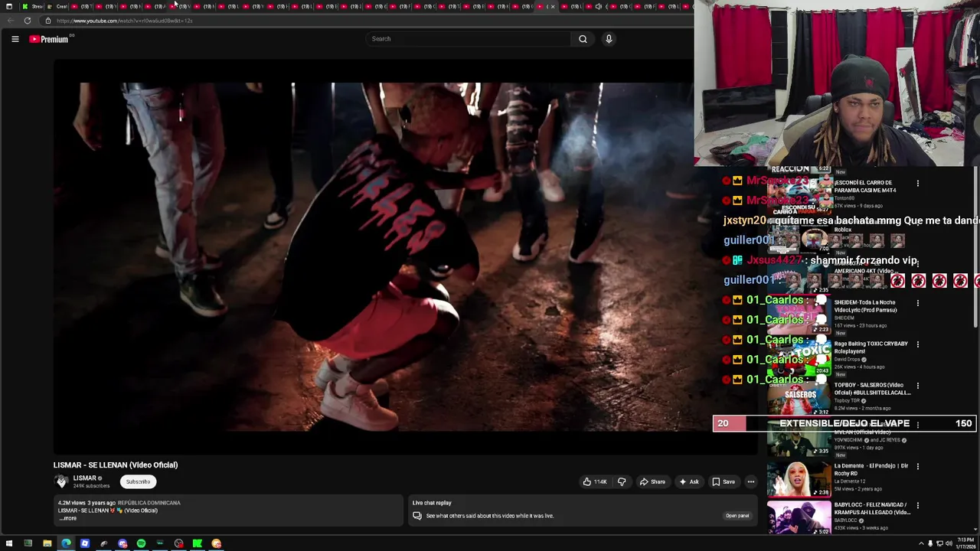
Task: Click the Open panel chat replay button
Action: (737, 516)
